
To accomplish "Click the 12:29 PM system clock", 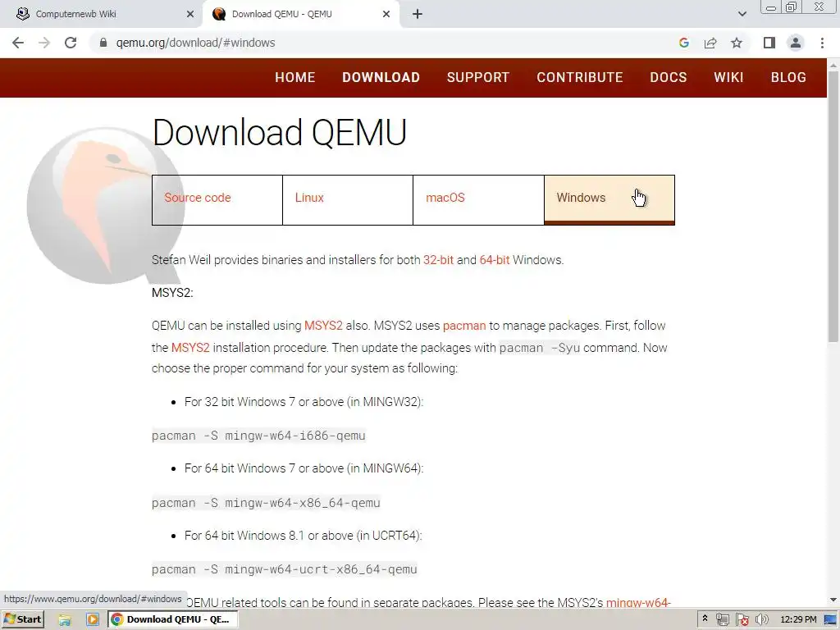I will click(x=798, y=619).
